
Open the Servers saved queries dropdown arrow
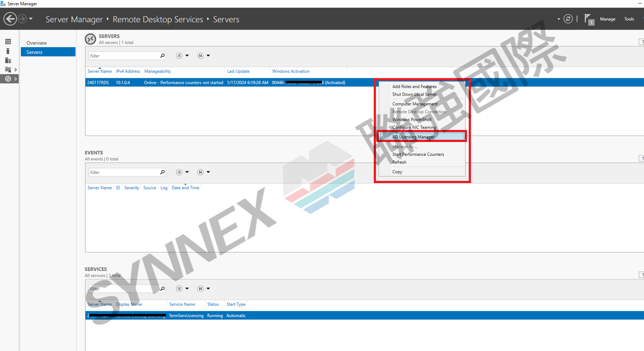point(208,56)
